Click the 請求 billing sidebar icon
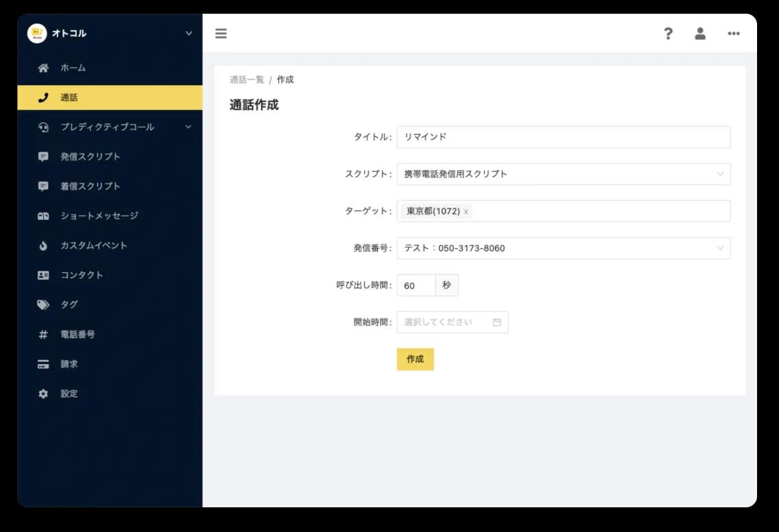The width and height of the screenshot is (779, 532). (41, 363)
